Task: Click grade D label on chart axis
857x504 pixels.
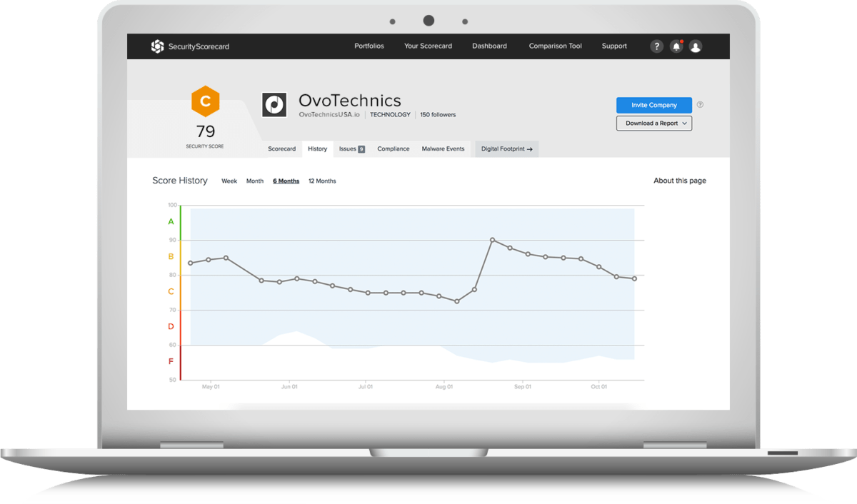Action: pos(171,327)
